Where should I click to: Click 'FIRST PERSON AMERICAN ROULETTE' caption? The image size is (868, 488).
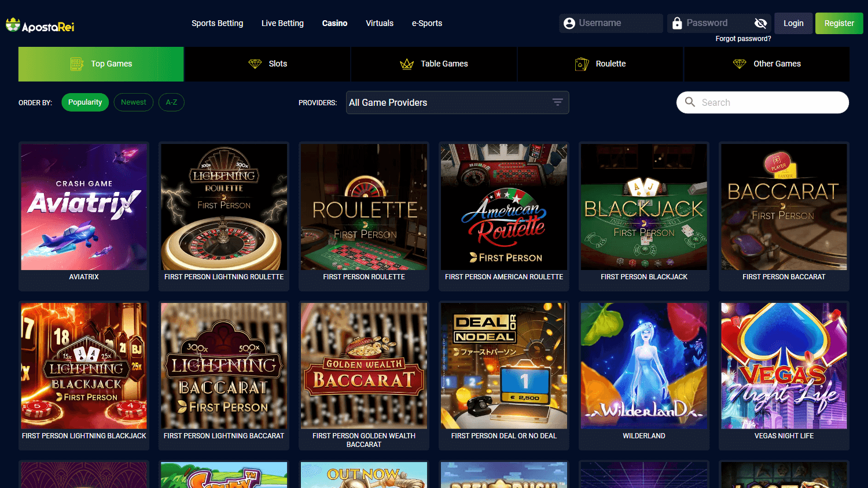tap(504, 277)
